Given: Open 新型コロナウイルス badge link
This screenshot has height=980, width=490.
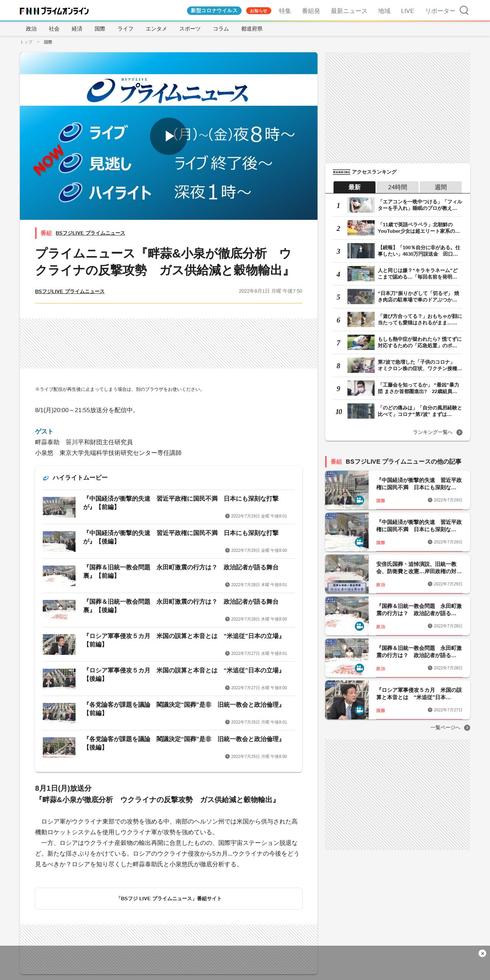Looking at the screenshot, I should click(x=214, y=11).
